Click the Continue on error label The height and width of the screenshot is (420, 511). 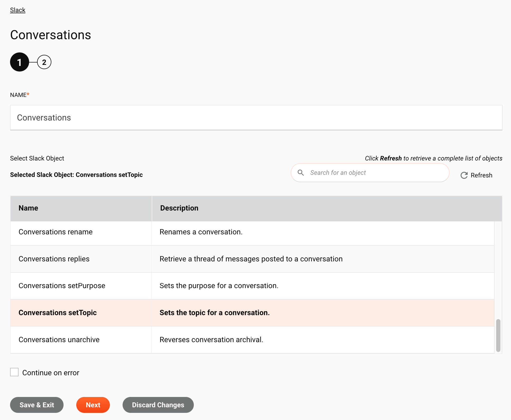click(x=51, y=373)
